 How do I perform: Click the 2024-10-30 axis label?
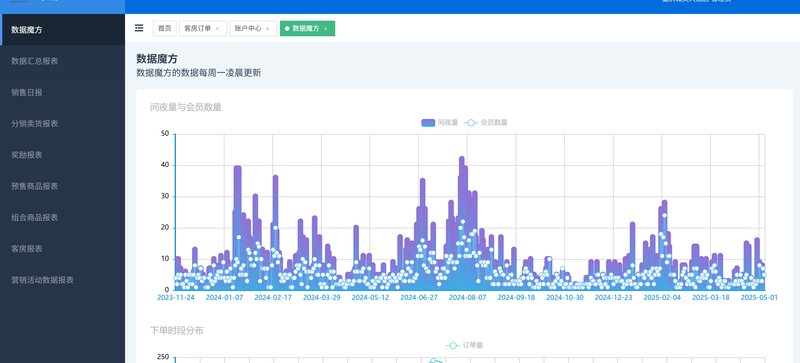pos(565,298)
